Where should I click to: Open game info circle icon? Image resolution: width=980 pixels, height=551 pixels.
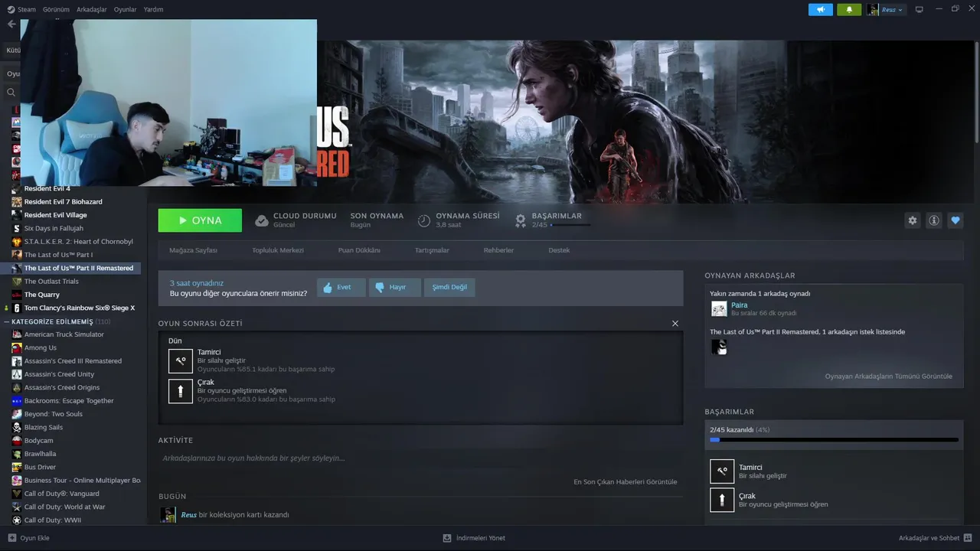934,220
